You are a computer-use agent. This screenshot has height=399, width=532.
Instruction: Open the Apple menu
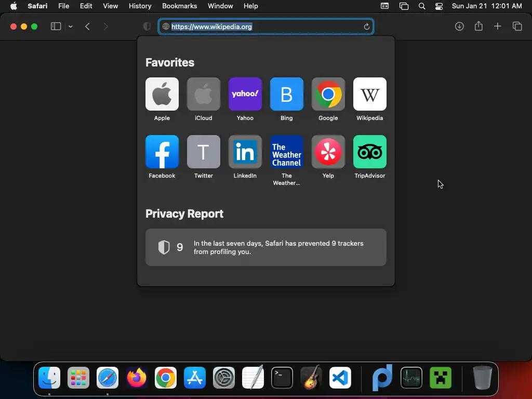[x=14, y=6]
